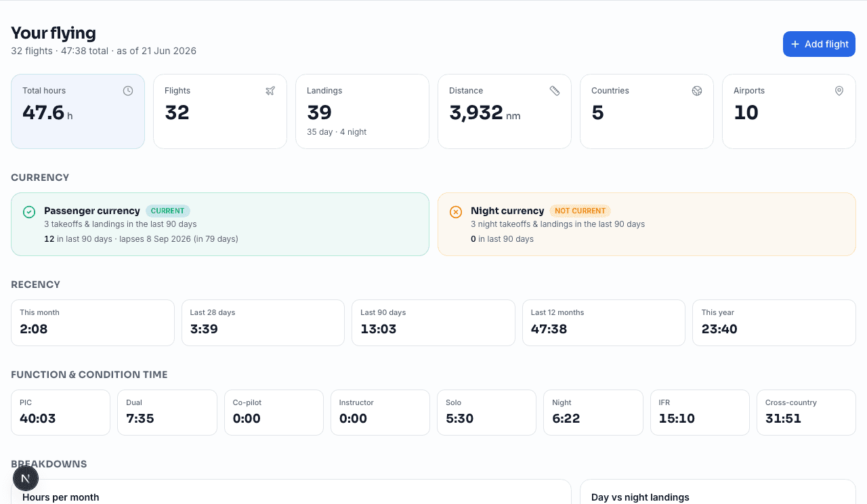Screen dimensions: 867x504
Task: Click the Airports value 10
Action: point(746,112)
